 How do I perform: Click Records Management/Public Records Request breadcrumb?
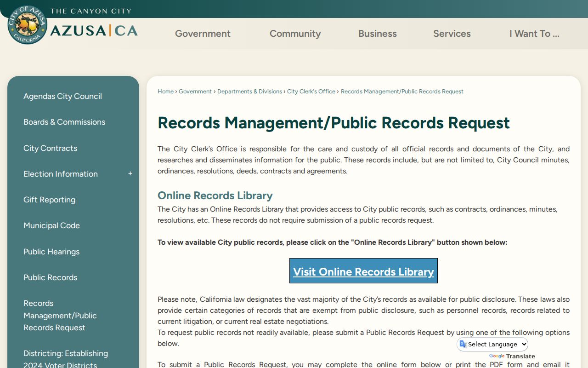tap(402, 92)
